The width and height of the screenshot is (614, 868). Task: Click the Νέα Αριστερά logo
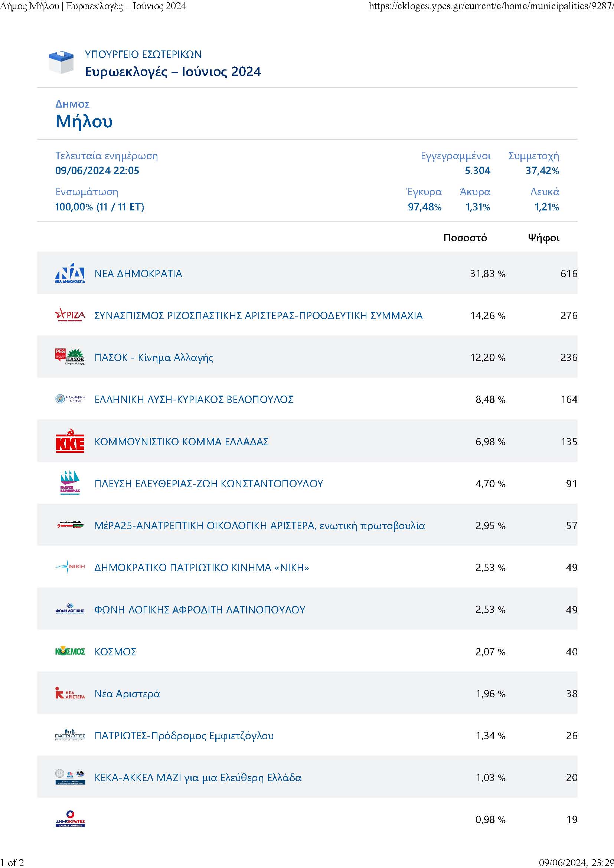pos(70,693)
